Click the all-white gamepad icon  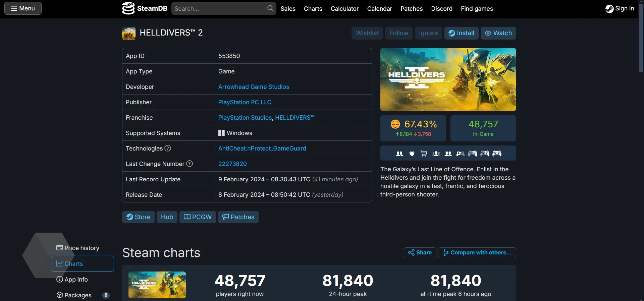[x=497, y=154]
